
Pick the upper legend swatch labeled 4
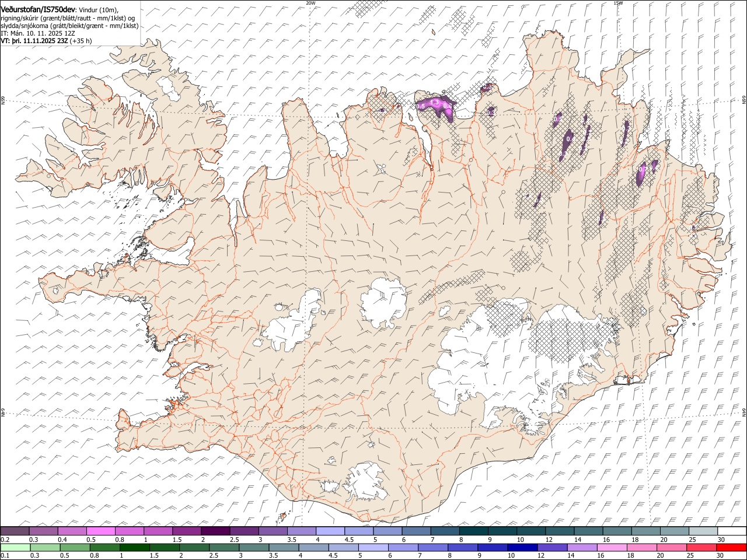(x=330, y=531)
